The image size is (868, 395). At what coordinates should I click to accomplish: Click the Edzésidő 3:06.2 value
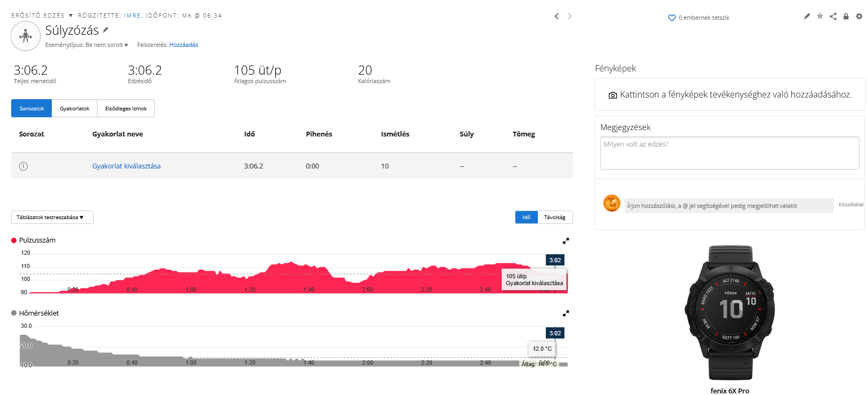pyautogui.click(x=145, y=70)
